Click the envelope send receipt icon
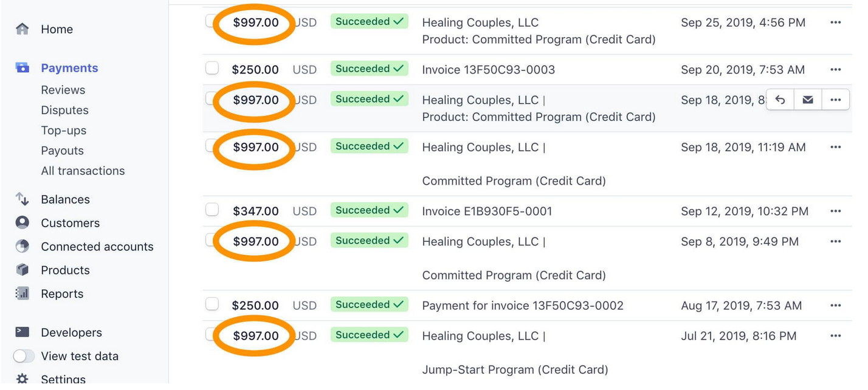Screen dimensions: 868x390 tap(808, 100)
